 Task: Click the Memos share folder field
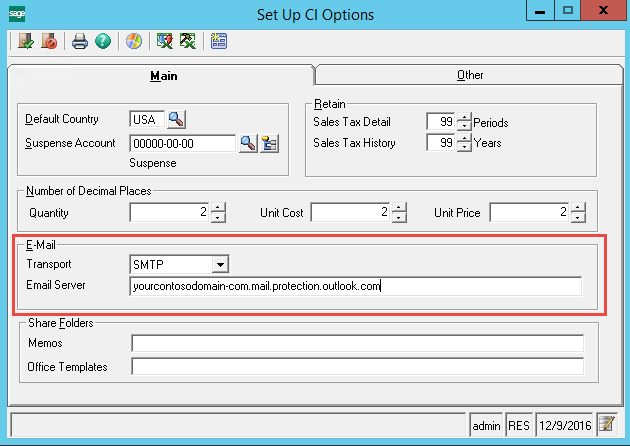coord(356,343)
